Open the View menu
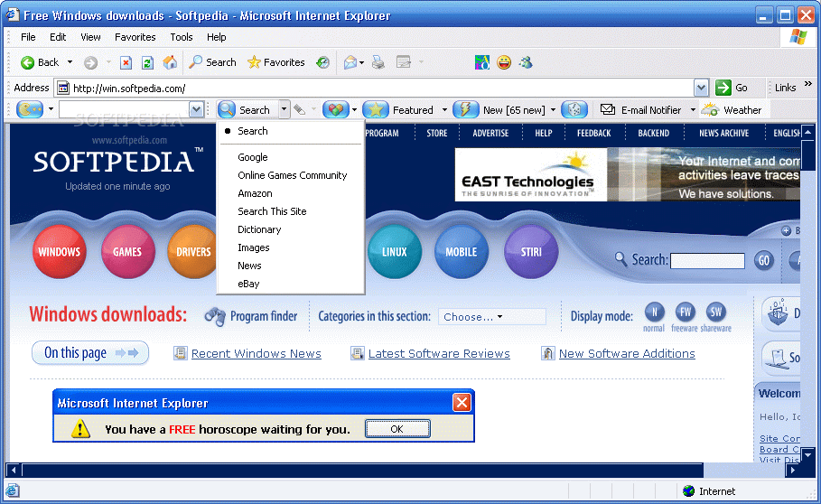 [90, 37]
